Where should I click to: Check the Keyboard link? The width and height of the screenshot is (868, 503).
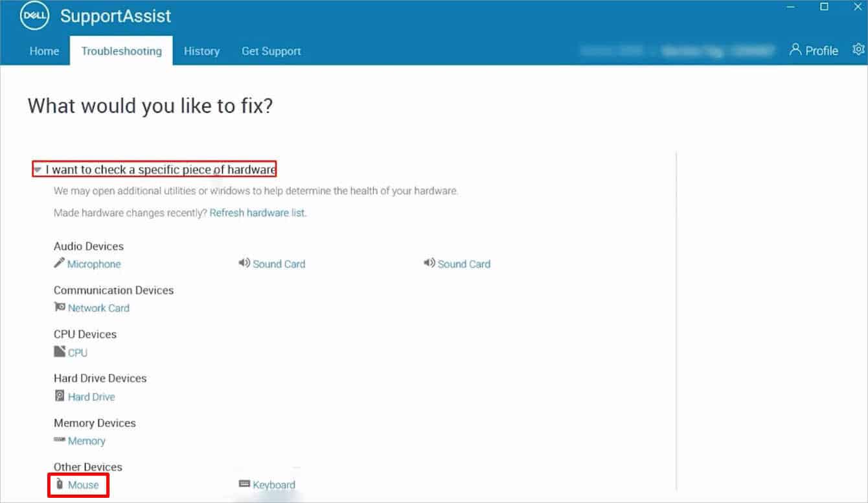[274, 485]
